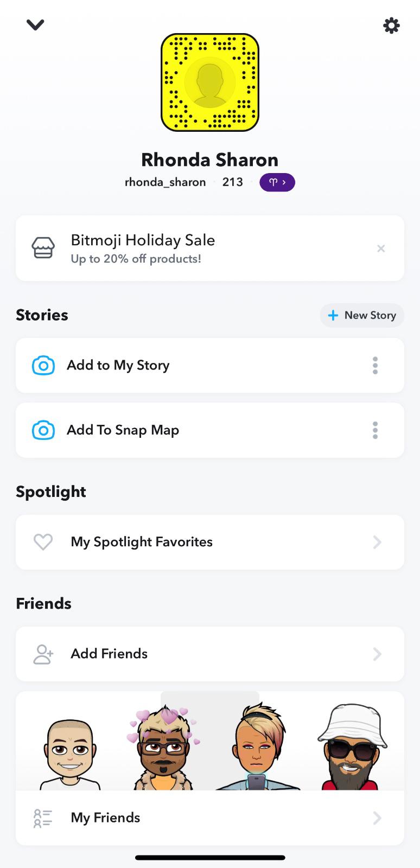Tap the camera icon for My Story
This screenshot has width=420, height=868.
pos(43,366)
